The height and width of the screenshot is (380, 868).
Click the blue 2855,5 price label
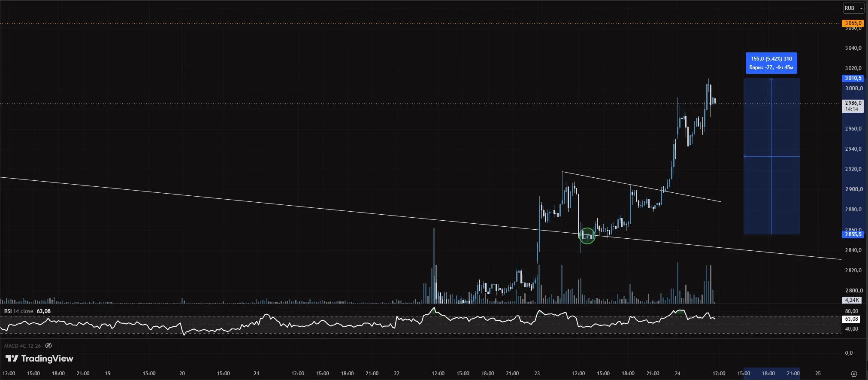tap(853, 234)
